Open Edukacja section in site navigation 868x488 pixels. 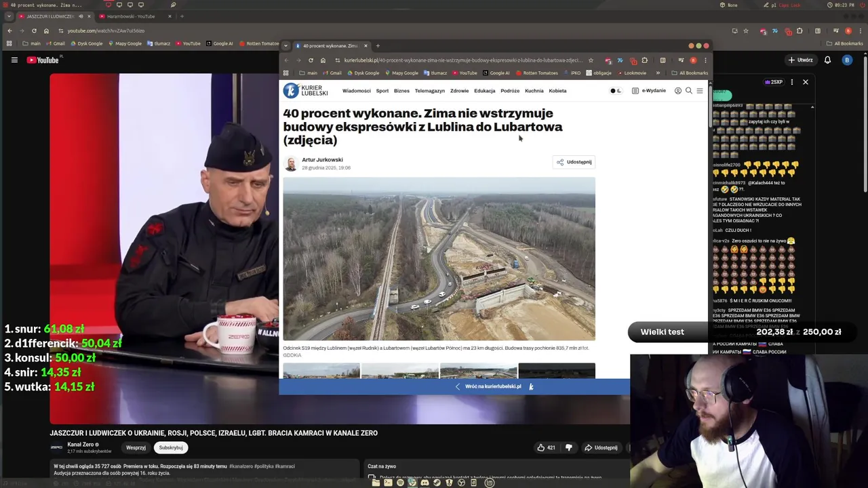pyautogui.click(x=485, y=91)
